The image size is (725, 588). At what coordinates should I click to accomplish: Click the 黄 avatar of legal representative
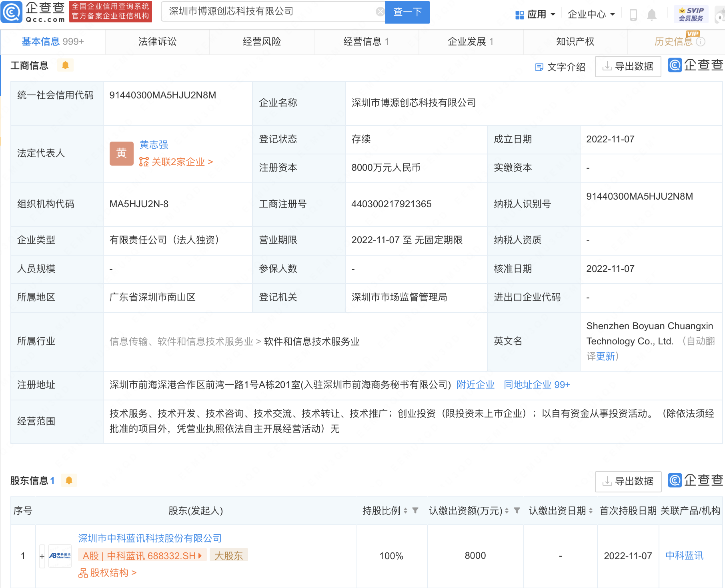point(122,153)
